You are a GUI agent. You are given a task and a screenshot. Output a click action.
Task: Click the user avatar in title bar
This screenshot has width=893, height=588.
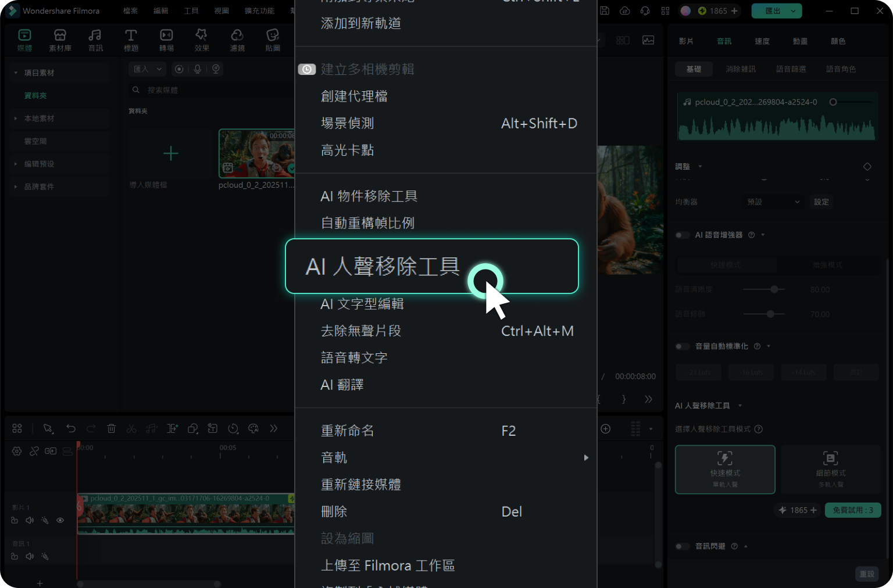point(685,10)
